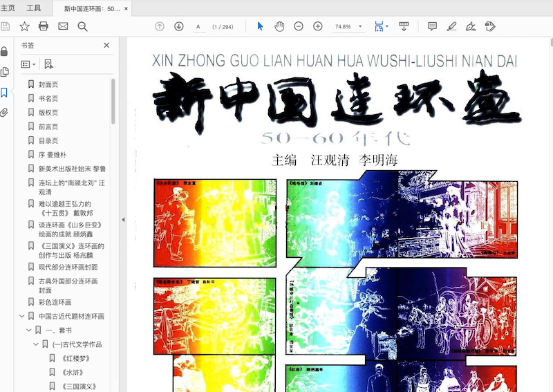This screenshot has height=392, width=553.
Task: Close the 新中国连环画 document tab
Action: [126, 8]
